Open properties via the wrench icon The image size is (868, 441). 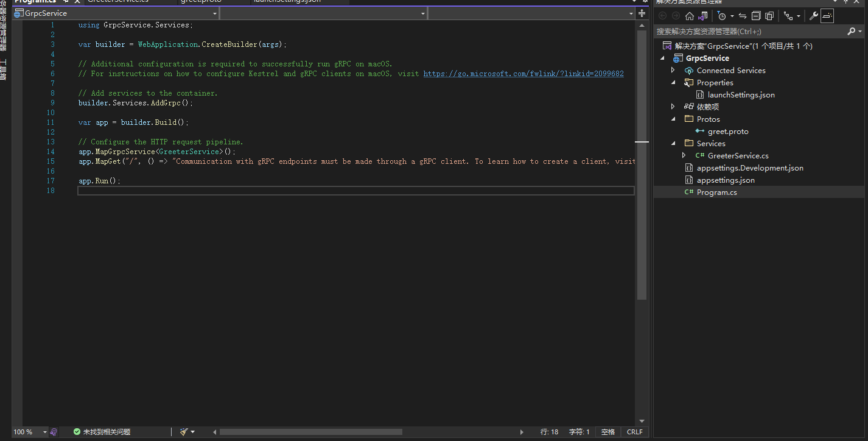pyautogui.click(x=813, y=16)
